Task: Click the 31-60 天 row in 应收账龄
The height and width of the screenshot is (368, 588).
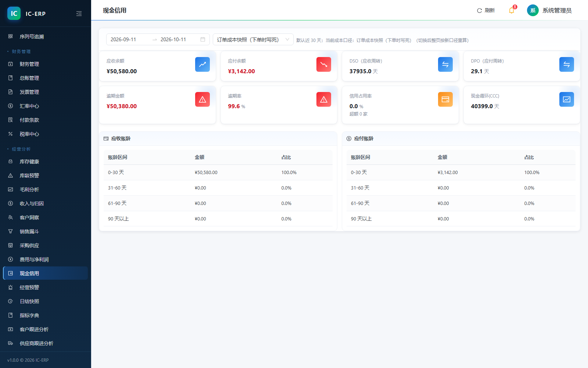Action: pos(218,188)
